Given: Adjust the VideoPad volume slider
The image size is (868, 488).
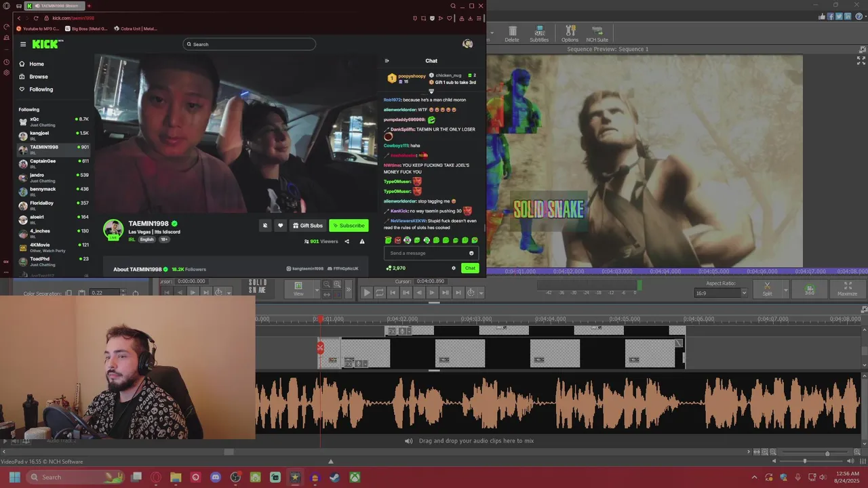Looking at the screenshot, I should coord(805,461).
